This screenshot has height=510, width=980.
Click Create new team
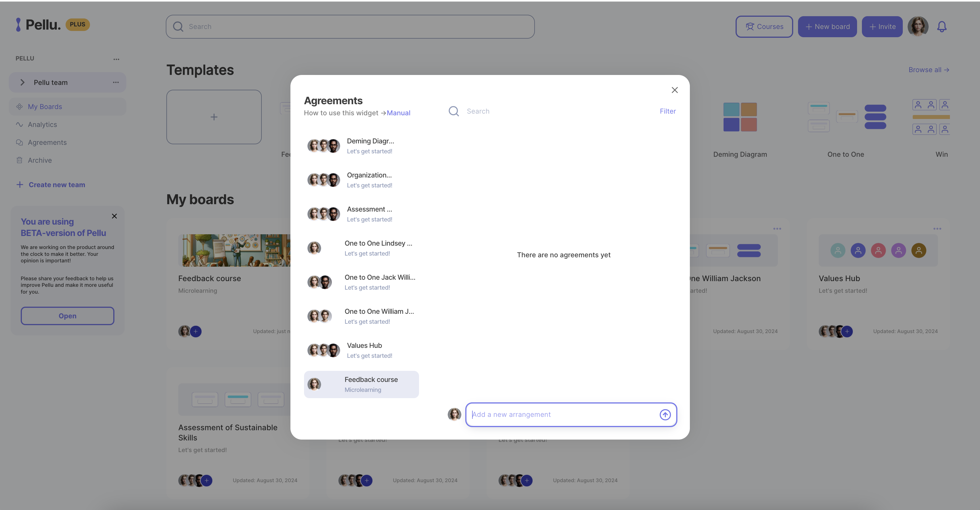pyautogui.click(x=51, y=185)
